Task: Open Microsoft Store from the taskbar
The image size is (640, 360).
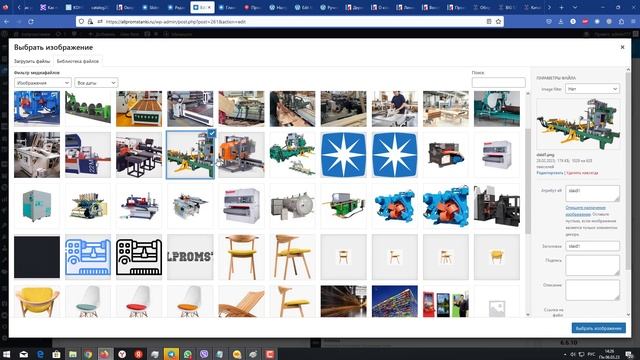Action: point(56,354)
